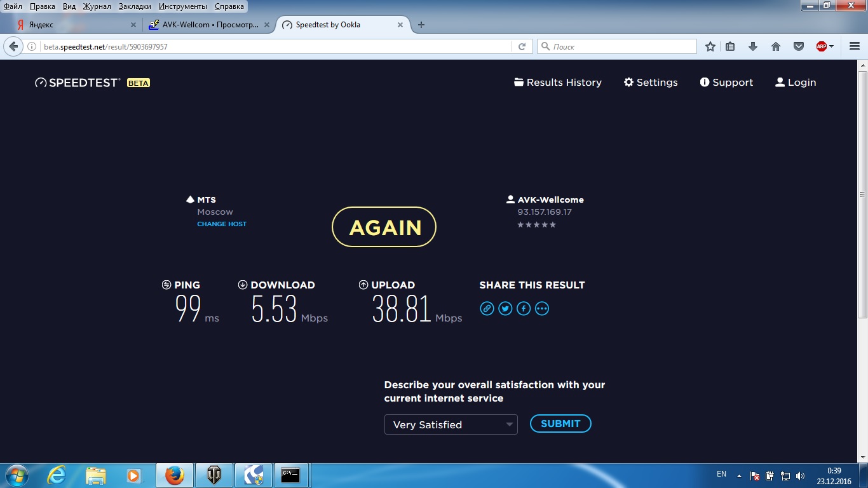Go to the Firefox home page

pos(776,46)
